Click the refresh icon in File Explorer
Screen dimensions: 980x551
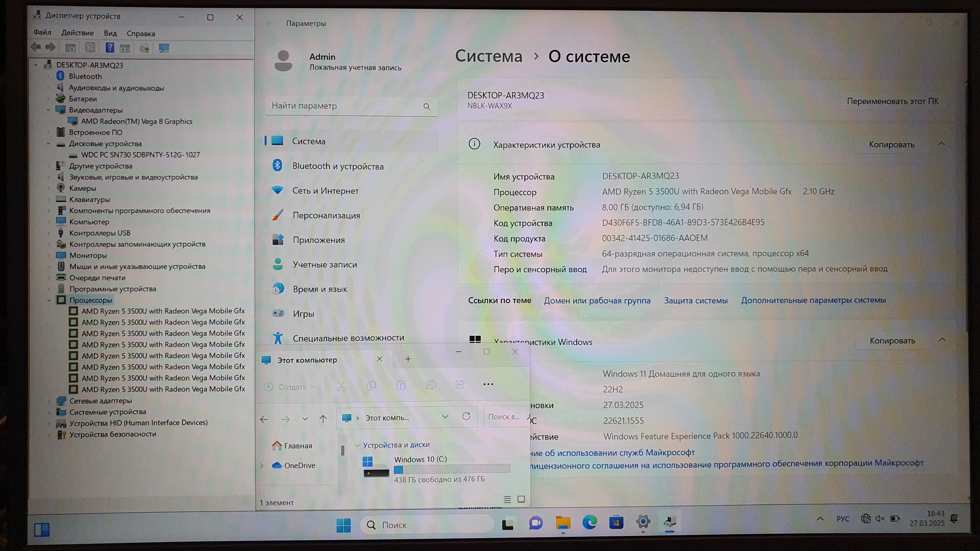(x=466, y=417)
